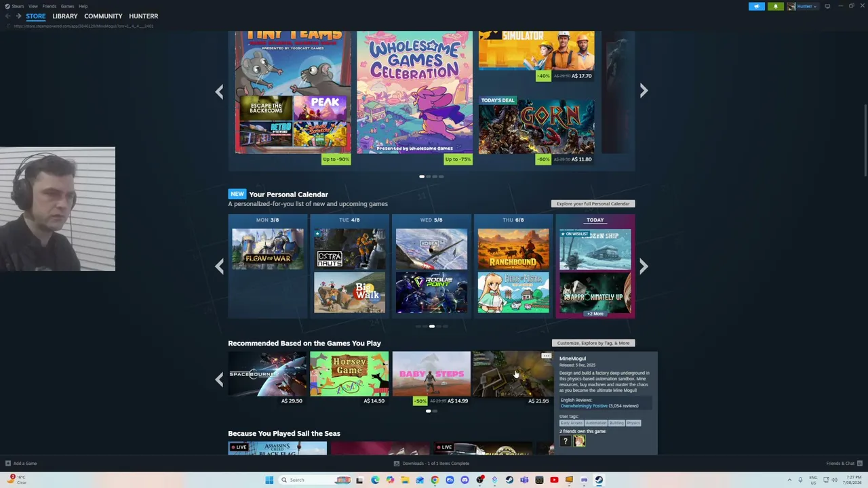
Task: Show previous Personal Calendar days
Action: pos(219,266)
